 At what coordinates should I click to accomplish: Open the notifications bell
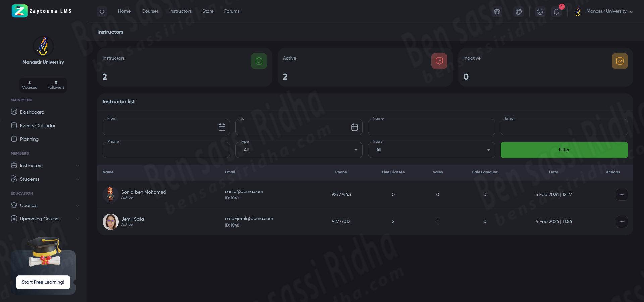[x=556, y=12]
